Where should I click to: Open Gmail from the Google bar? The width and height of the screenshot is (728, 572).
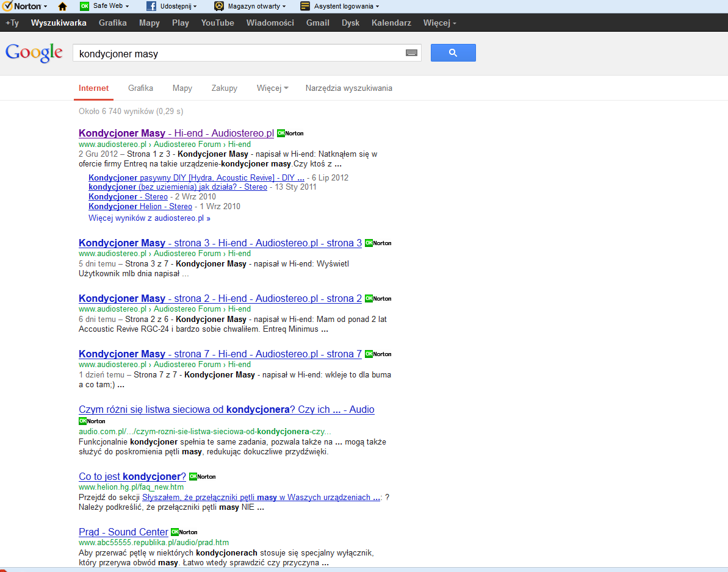pos(317,23)
